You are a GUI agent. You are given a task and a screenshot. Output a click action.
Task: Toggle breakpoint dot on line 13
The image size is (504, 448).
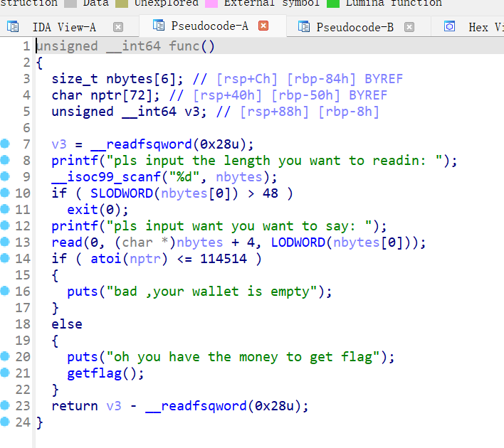click(5, 242)
